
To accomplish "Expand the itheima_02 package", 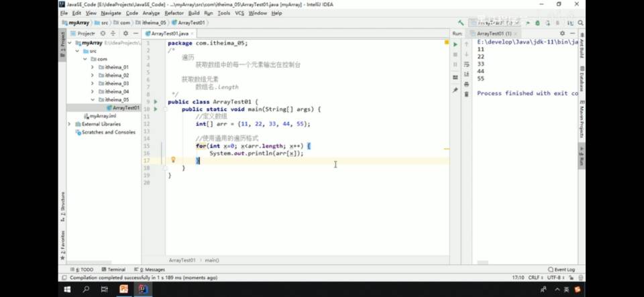I will coord(93,75).
